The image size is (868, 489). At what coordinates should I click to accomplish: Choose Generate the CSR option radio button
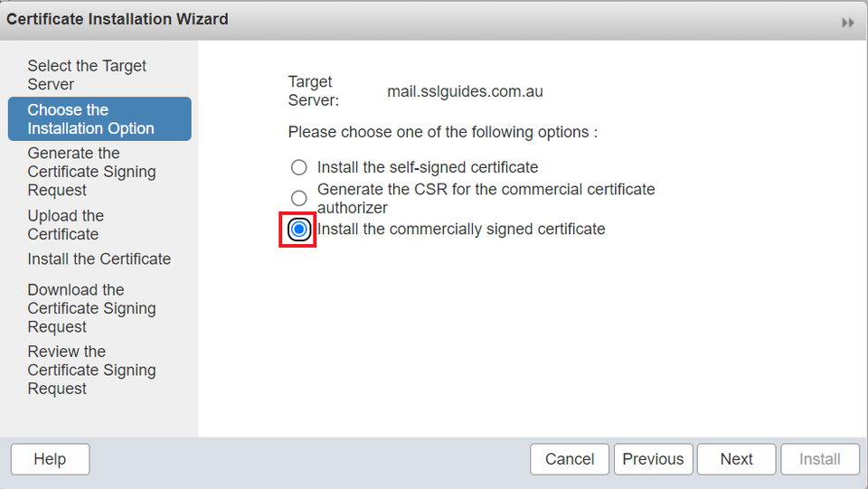tap(298, 198)
